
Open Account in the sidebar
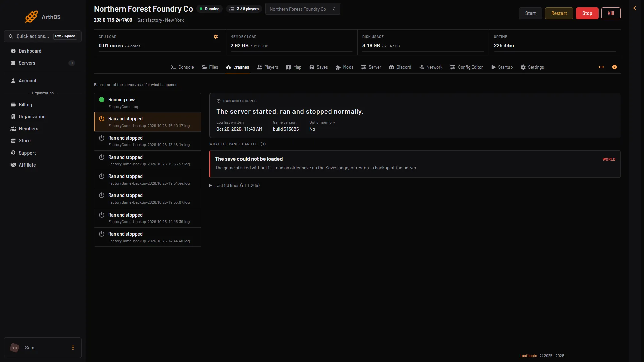point(43,81)
